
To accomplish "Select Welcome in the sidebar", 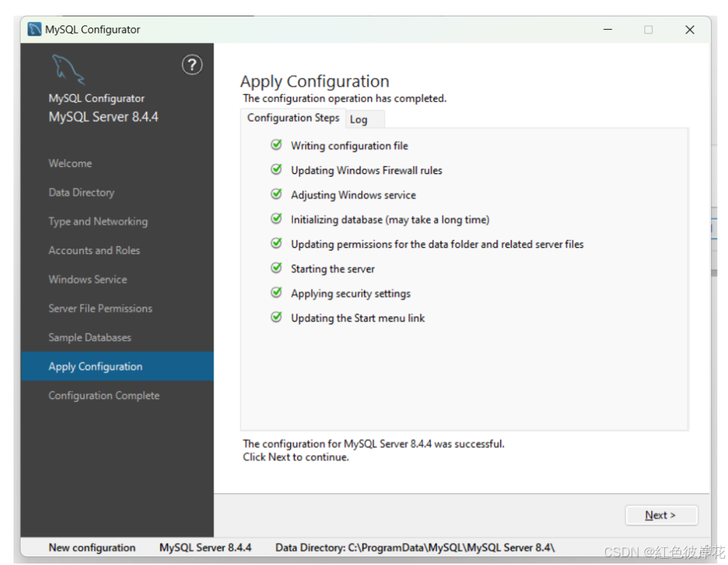I will (70, 163).
